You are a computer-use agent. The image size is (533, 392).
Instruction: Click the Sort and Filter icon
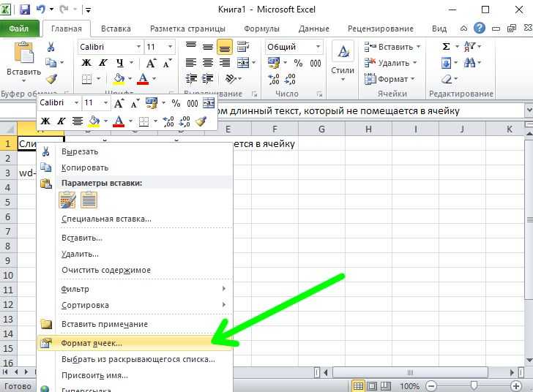coord(470,46)
